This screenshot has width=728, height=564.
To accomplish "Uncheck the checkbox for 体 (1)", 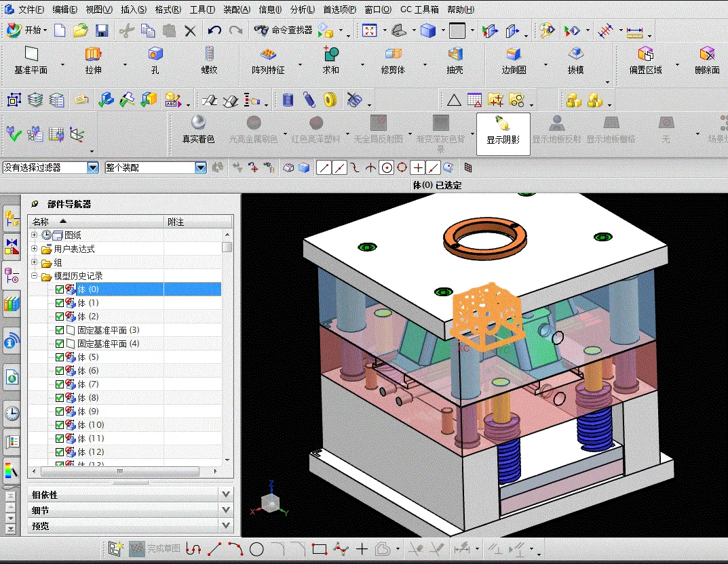I will (x=60, y=303).
